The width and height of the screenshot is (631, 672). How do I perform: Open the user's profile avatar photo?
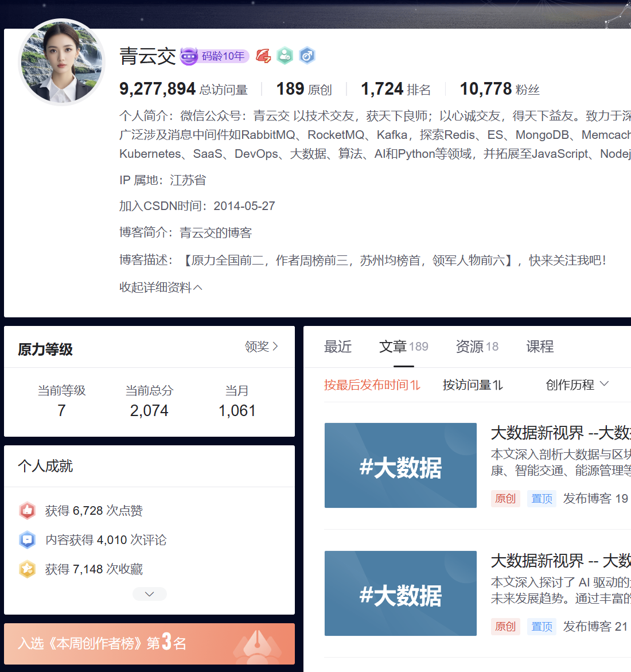pyautogui.click(x=62, y=62)
